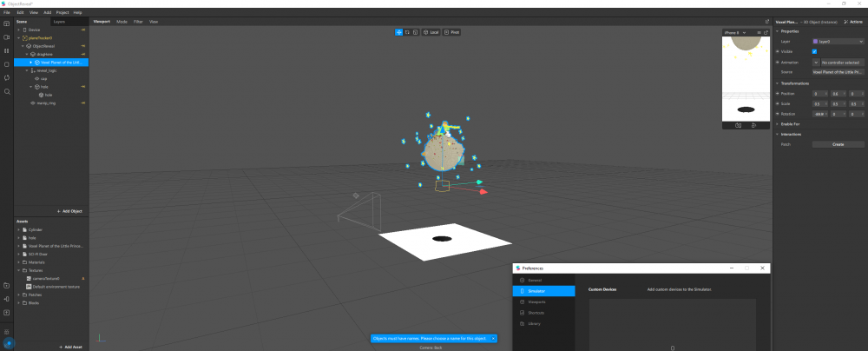Toggle Pivot mode in viewport toolbar
The height and width of the screenshot is (351, 868).
click(x=452, y=32)
